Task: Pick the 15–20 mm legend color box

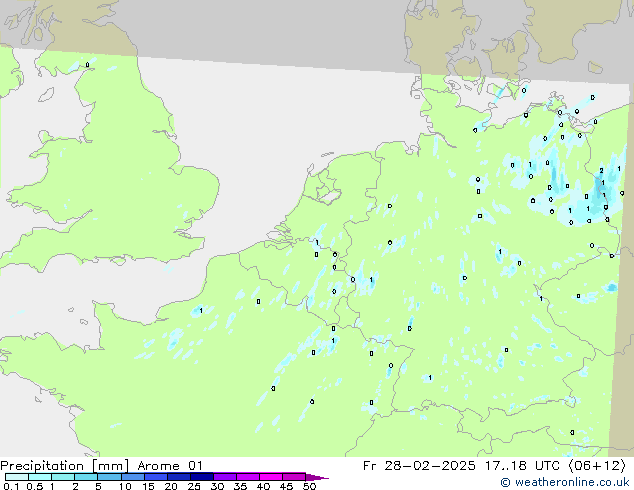Action: [x=155, y=477]
